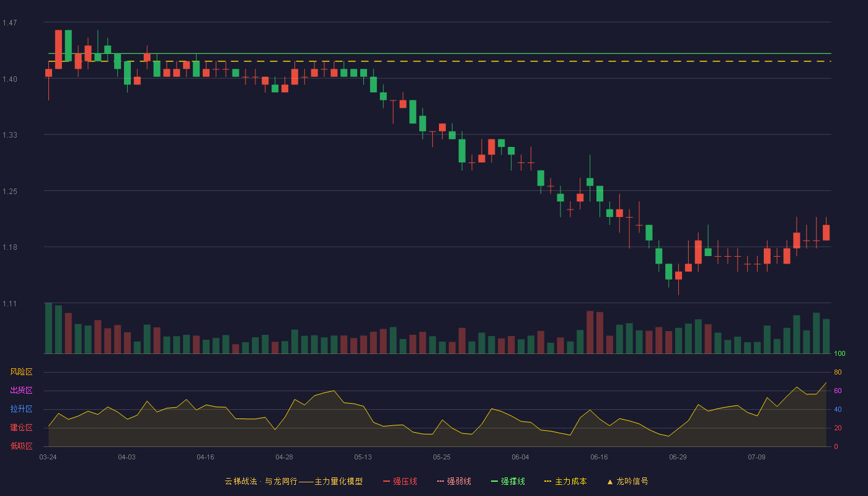The width and height of the screenshot is (868, 496).
Task: Click the 1.11 price axis label
Action: point(9,304)
